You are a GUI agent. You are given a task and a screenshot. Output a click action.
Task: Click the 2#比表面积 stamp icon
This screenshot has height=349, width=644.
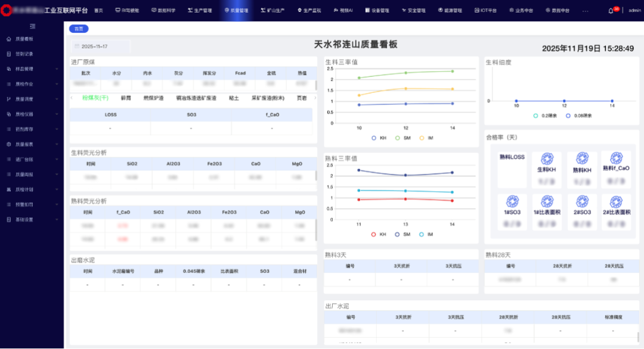tap(616, 201)
